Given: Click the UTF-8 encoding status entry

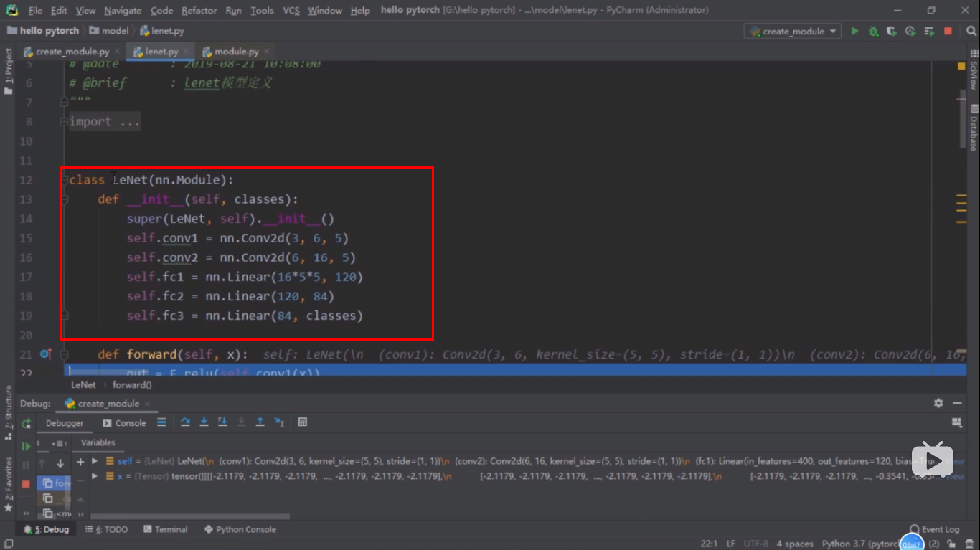Looking at the screenshot, I should 756,544.
